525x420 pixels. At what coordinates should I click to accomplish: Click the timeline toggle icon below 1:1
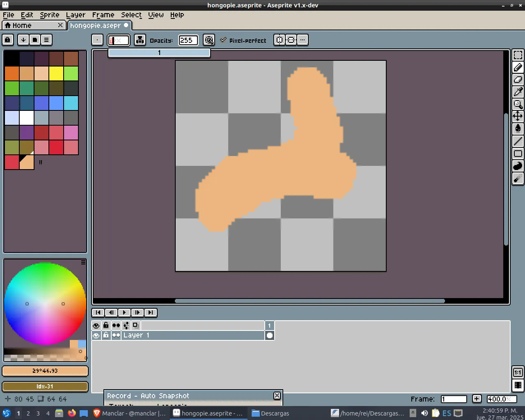[x=518, y=385]
